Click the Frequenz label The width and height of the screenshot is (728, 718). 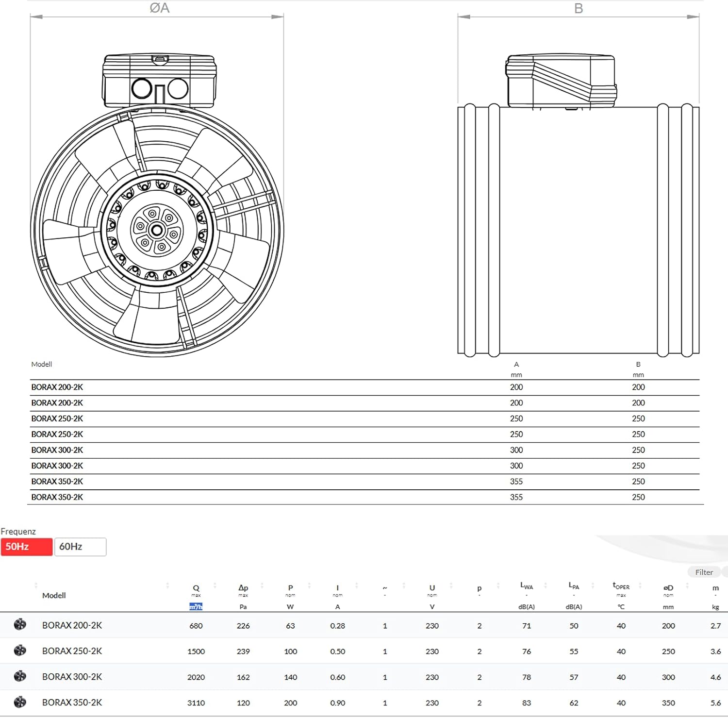(x=18, y=532)
